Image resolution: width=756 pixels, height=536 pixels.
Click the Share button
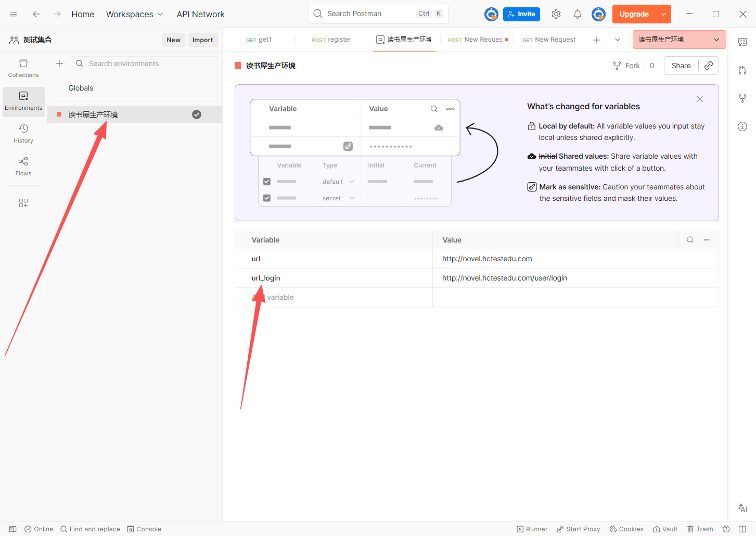coord(681,66)
